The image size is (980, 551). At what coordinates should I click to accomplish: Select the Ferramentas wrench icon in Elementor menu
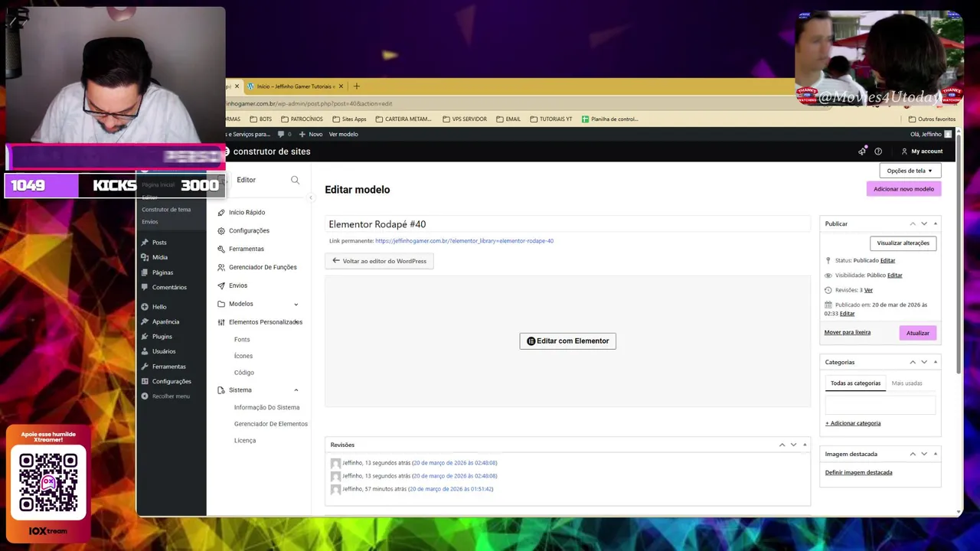(x=221, y=249)
